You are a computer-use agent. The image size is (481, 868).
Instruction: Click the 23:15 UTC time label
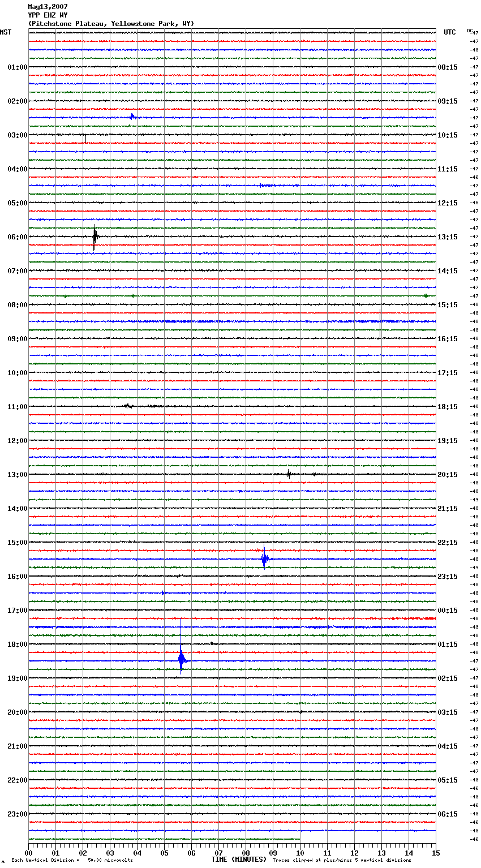click(x=448, y=577)
